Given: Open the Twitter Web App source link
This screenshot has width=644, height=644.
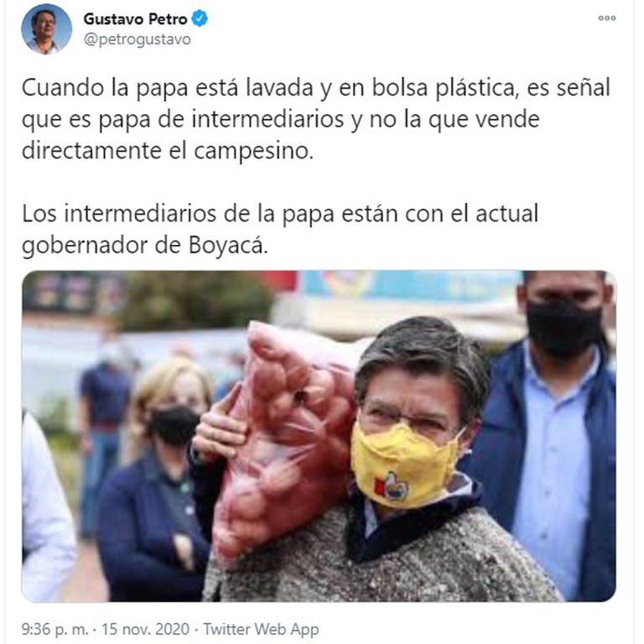Looking at the screenshot, I should click(x=261, y=629).
